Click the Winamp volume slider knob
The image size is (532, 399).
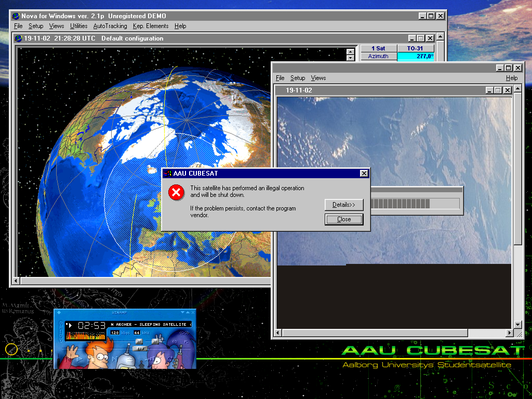point(139,341)
